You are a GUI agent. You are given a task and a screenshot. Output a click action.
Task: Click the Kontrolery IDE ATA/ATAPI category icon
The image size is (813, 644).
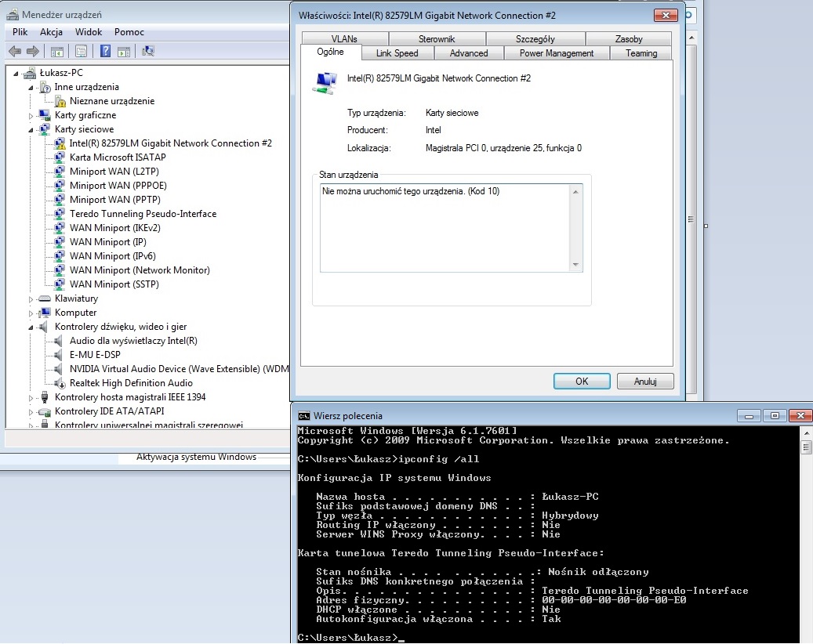pyautogui.click(x=45, y=411)
